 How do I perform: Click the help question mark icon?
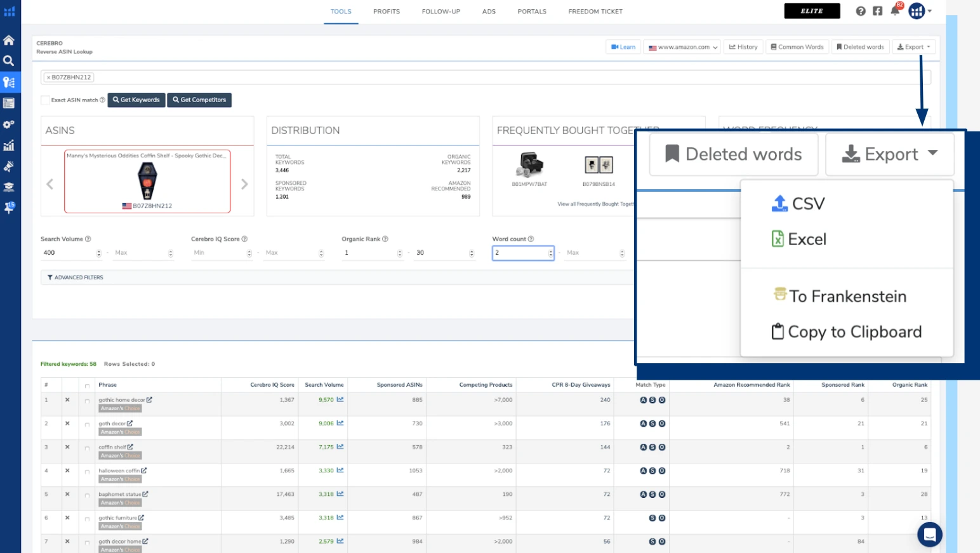(861, 11)
